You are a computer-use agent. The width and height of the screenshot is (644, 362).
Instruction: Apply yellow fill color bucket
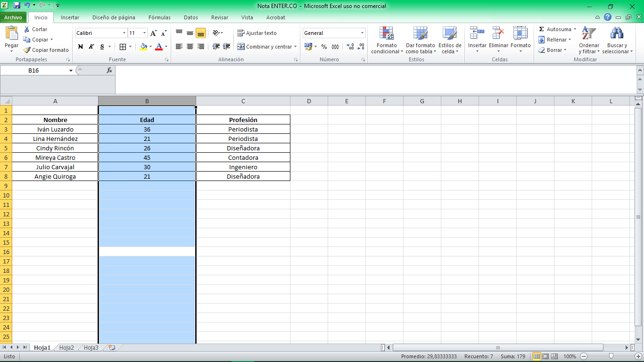pyautogui.click(x=143, y=47)
